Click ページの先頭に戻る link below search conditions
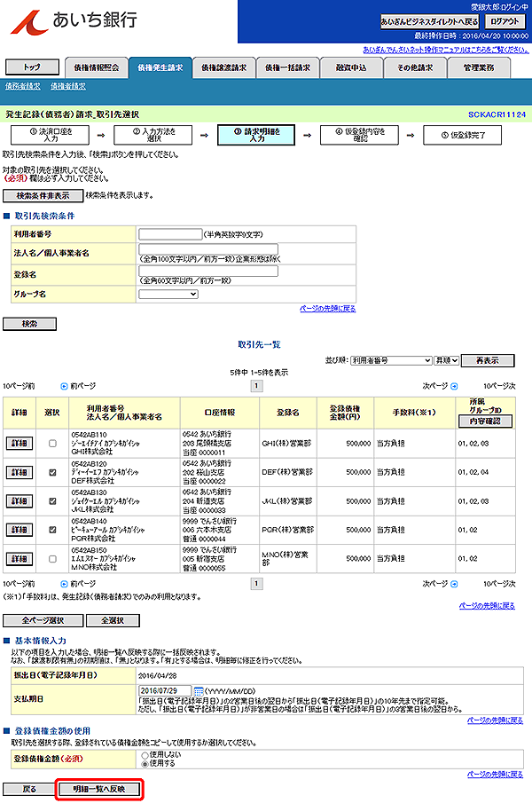The image size is (532, 803). click(327, 309)
